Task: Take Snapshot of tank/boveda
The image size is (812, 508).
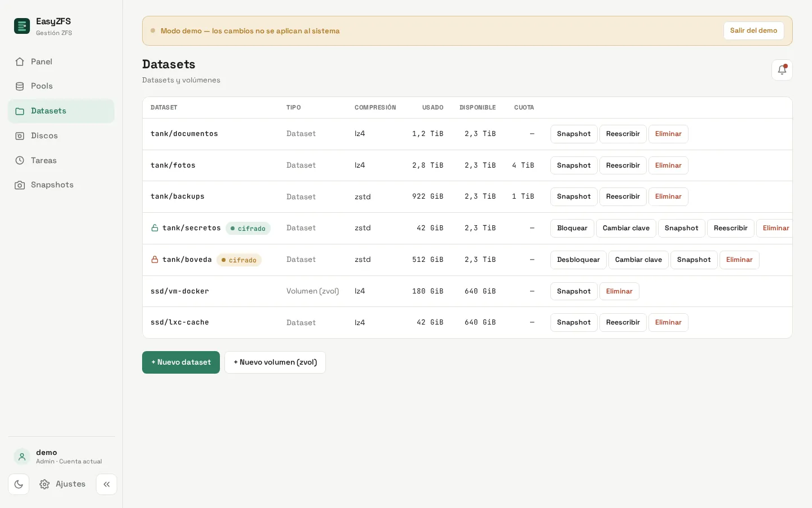Action: [x=694, y=260]
